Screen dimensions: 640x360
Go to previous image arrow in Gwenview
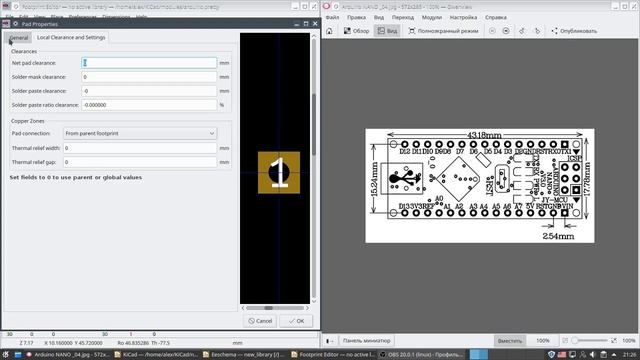(492, 31)
